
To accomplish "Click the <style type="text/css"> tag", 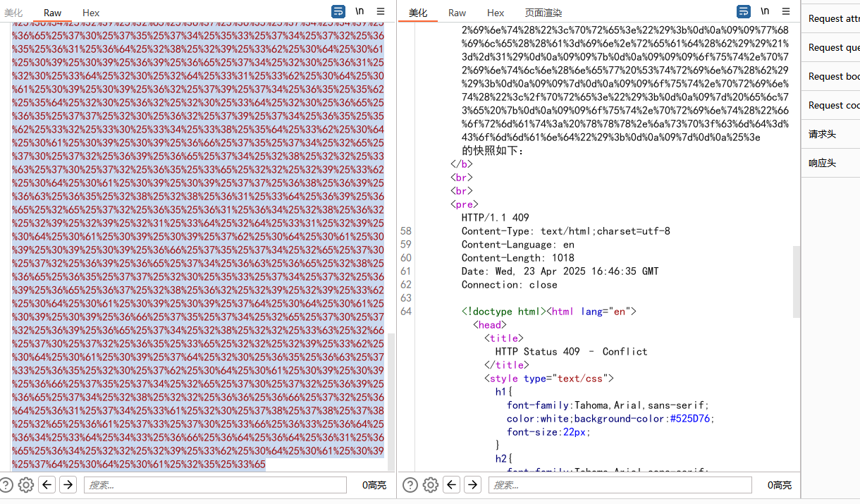I will click(x=549, y=379).
